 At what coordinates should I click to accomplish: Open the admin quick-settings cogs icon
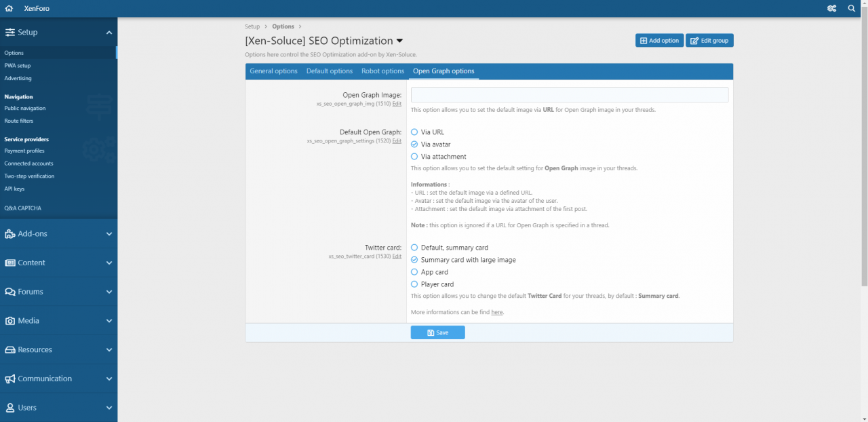831,9
